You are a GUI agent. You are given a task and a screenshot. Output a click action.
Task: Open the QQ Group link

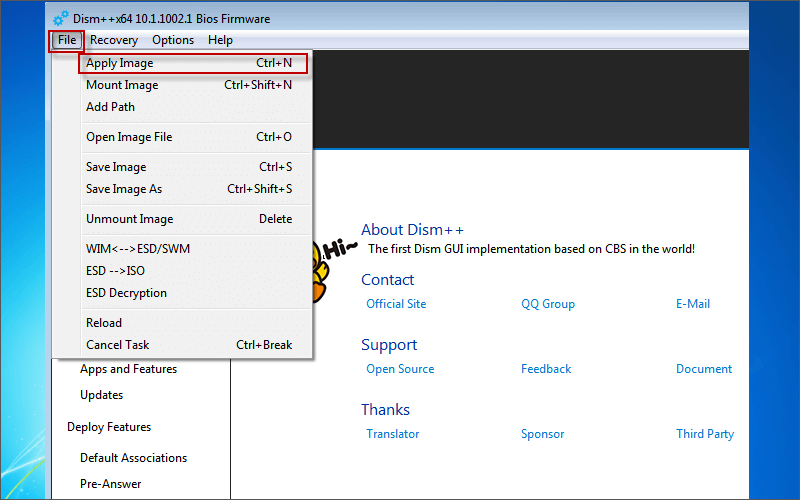(548, 304)
